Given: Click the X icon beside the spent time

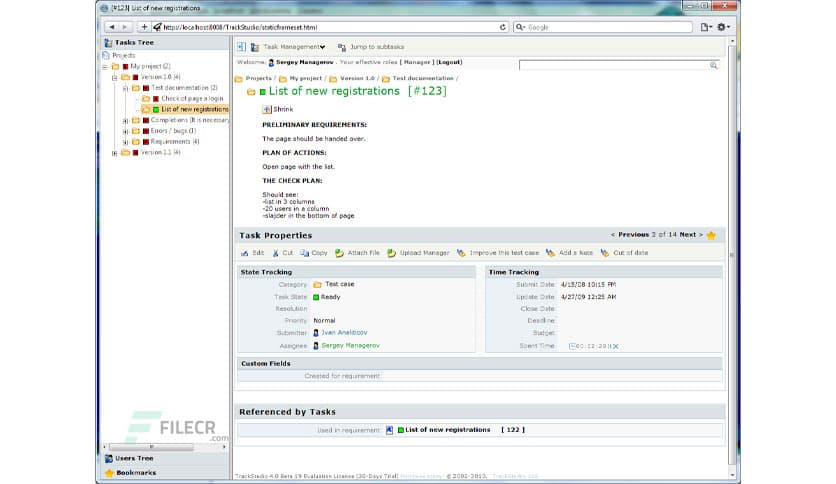Looking at the screenshot, I should (x=616, y=346).
